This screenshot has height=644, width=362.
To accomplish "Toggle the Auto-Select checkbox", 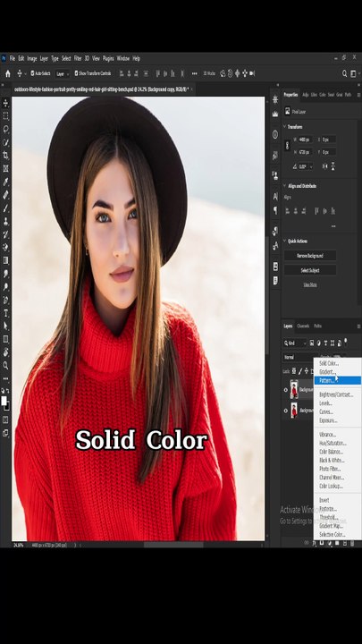I will [32, 73].
